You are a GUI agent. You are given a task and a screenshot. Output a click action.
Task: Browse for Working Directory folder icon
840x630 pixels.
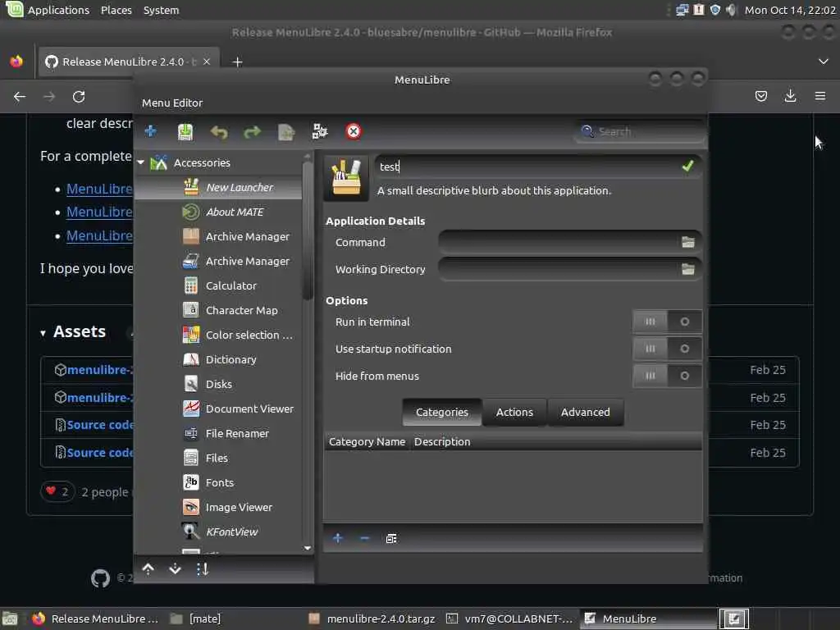(688, 269)
